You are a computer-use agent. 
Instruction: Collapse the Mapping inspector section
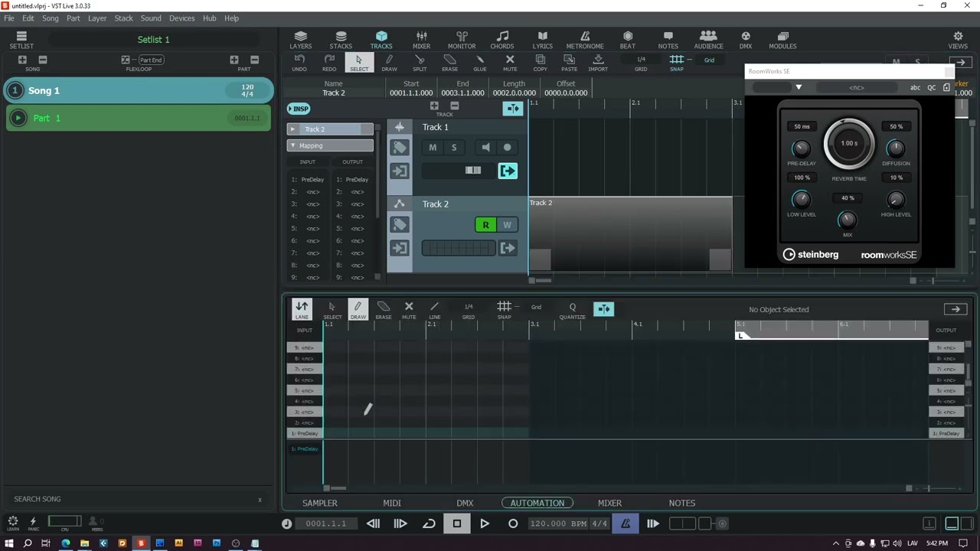point(292,145)
